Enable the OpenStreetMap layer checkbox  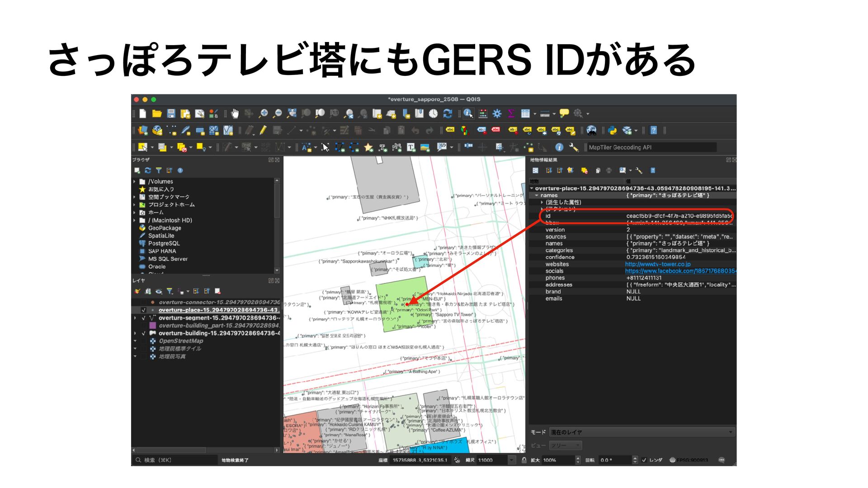pos(144,341)
